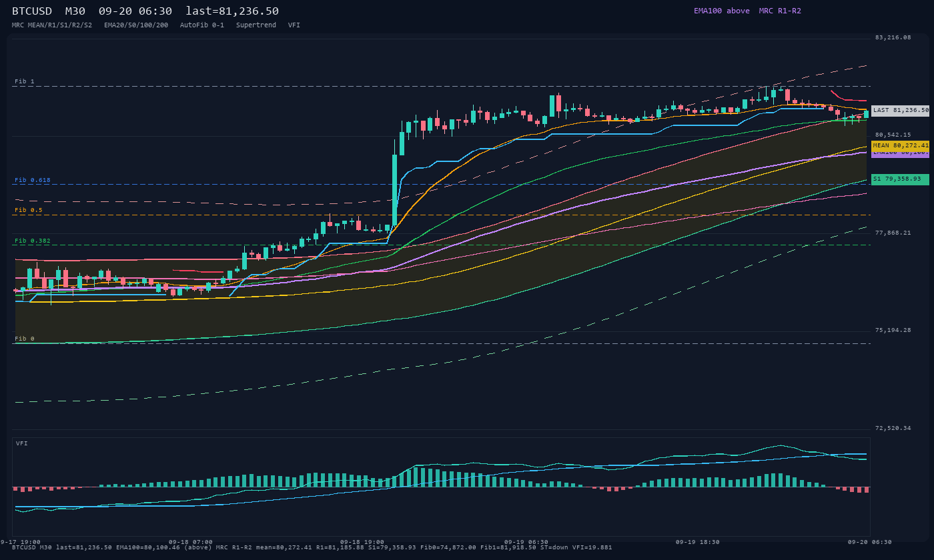Click the last=81,236.50 header value

(232, 11)
